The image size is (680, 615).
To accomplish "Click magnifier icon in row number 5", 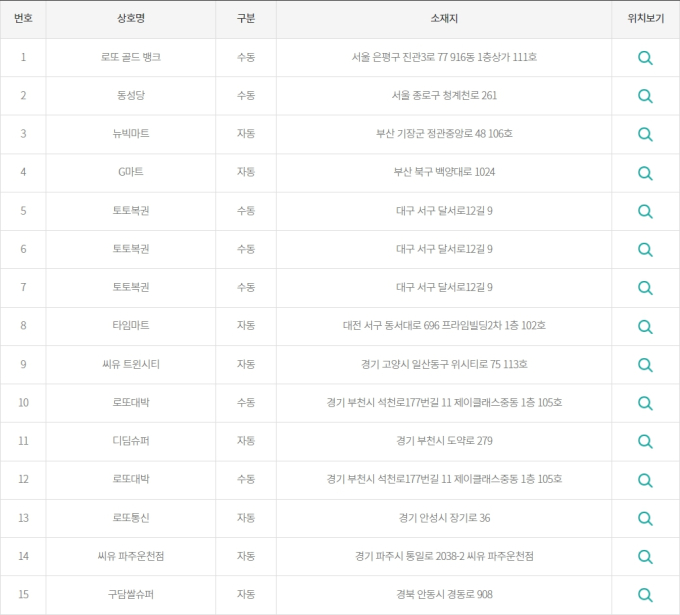I will 645,211.
